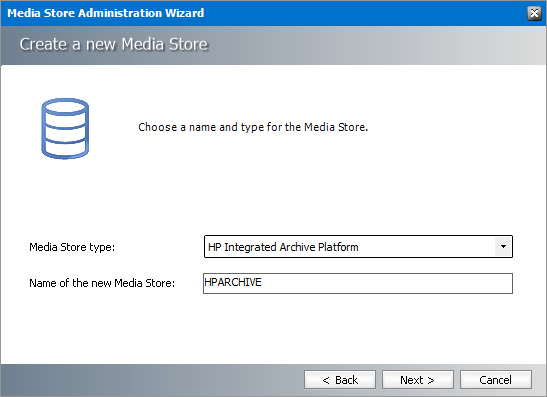This screenshot has width=547, height=397.
Task: Close the Media Store Administration Wizard window
Action: point(534,13)
